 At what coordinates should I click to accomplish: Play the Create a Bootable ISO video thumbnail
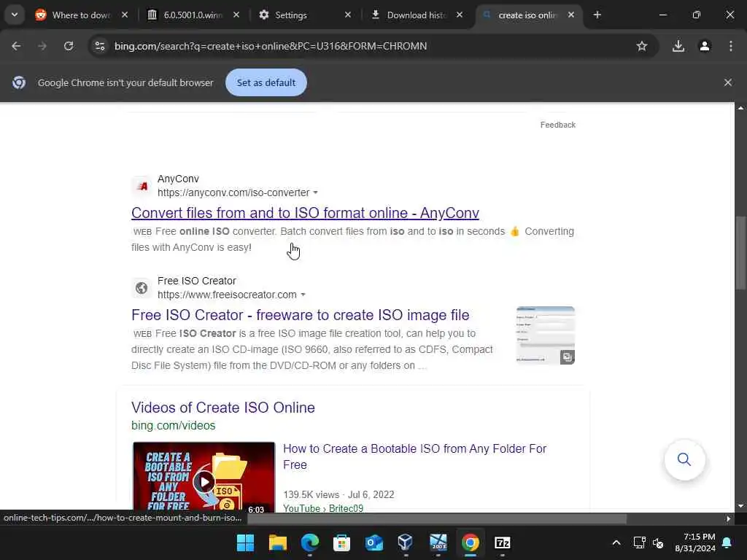pyautogui.click(x=204, y=477)
